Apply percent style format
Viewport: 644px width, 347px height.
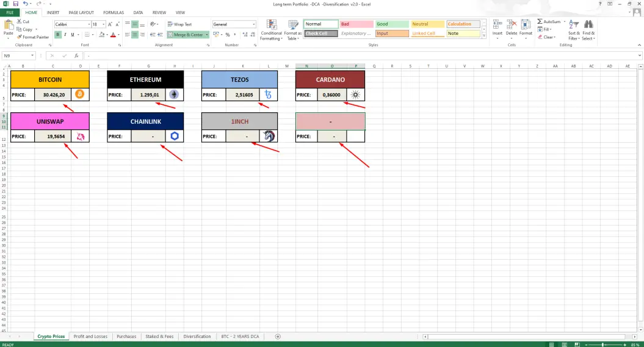(x=228, y=35)
